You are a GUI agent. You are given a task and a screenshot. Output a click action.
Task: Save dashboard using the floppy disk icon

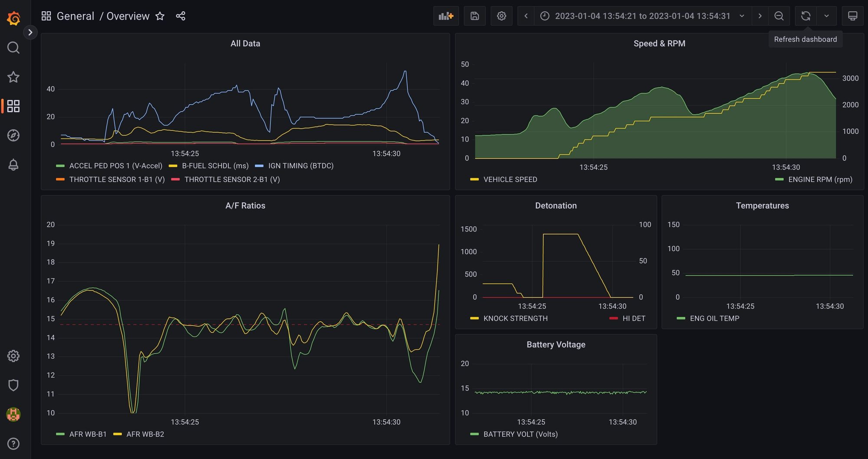pyautogui.click(x=474, y=16)
